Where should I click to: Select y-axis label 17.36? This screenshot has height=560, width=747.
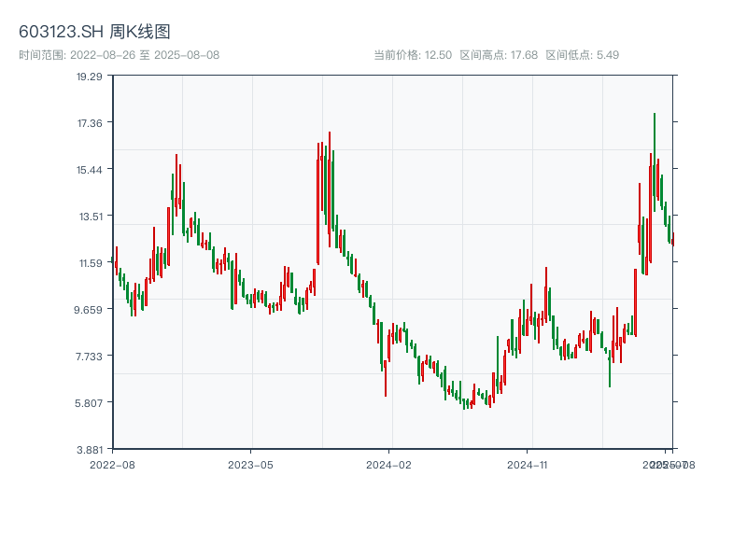tap(90, 123)
